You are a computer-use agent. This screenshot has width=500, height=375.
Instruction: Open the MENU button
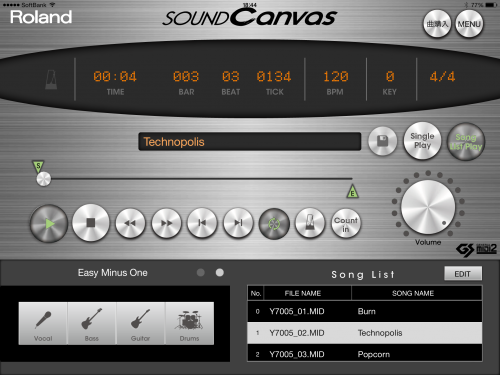click(469, 24)
